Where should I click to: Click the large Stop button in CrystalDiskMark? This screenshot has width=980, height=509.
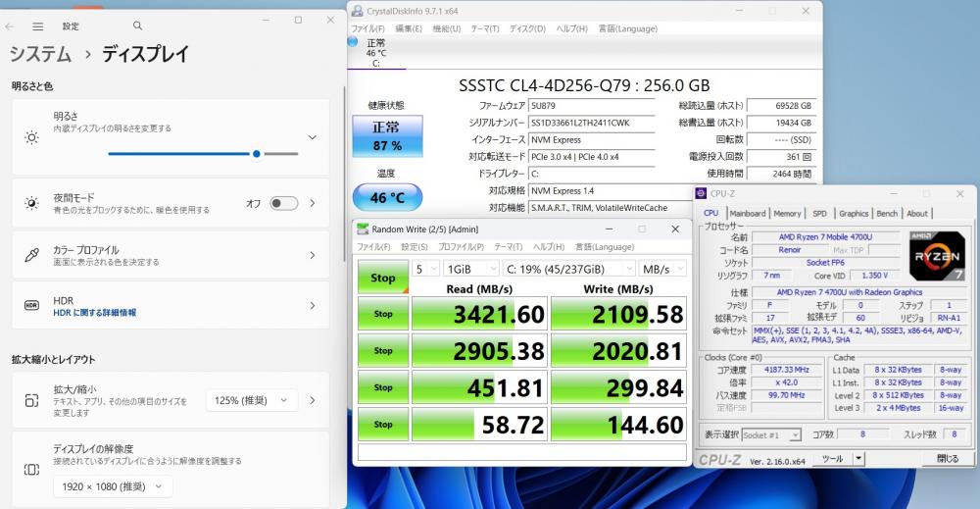(383, 277)
